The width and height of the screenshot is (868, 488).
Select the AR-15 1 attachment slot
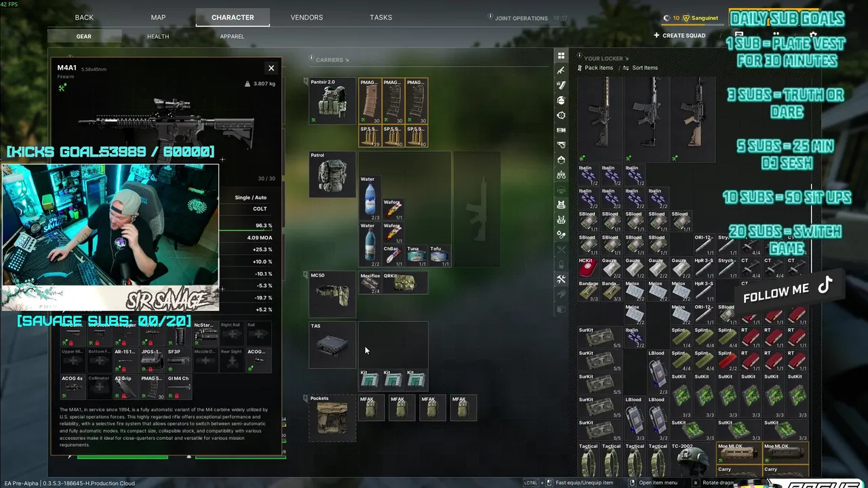[x=125, y=361]
